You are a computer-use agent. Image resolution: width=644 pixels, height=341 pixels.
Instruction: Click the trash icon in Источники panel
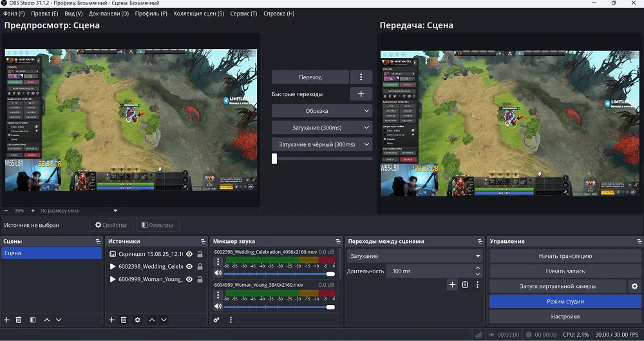pos(124,320)
